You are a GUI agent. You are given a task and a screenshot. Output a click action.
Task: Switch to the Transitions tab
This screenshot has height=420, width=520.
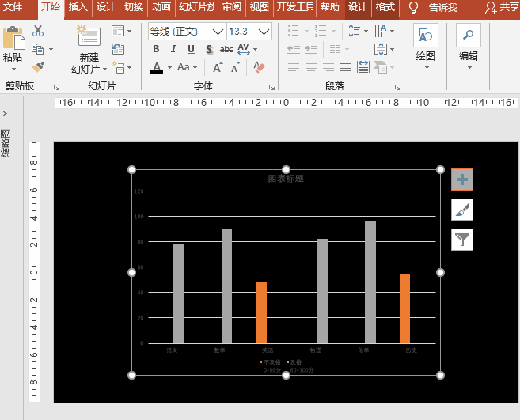[x=134, y=7]
